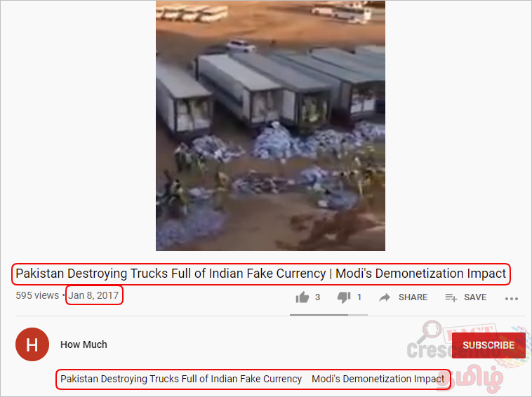The height and width of the screenshot is (397, 532).
Task: Like the video with thumbs-up icon
Action: point(302,297)
